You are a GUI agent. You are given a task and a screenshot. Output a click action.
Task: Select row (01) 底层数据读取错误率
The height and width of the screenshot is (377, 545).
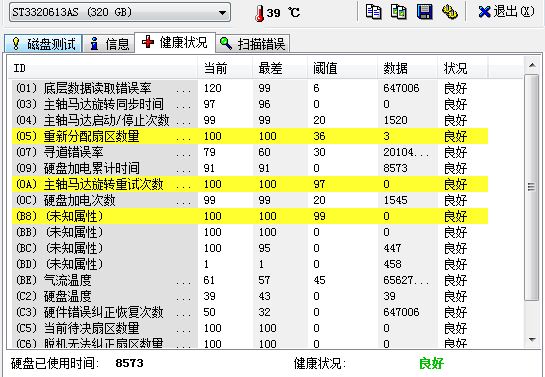(x=250, y=88)
